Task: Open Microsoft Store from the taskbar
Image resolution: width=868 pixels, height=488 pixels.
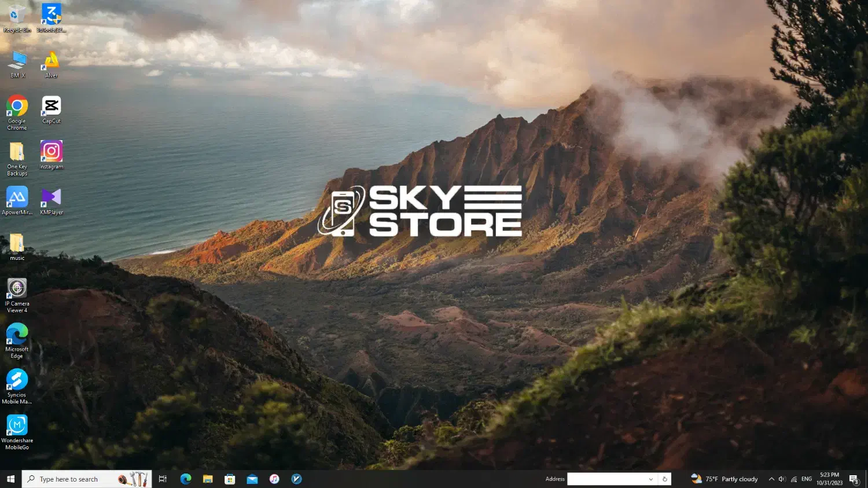Action: pyautogui.click(x=230, y=479)
